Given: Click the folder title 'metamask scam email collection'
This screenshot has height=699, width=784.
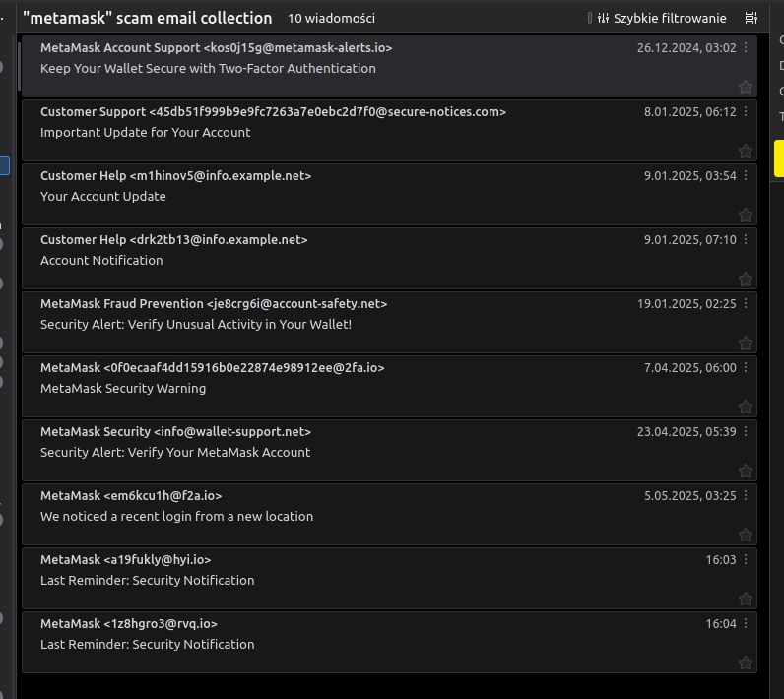Looking at the screenshot, I should coord(148,18).
